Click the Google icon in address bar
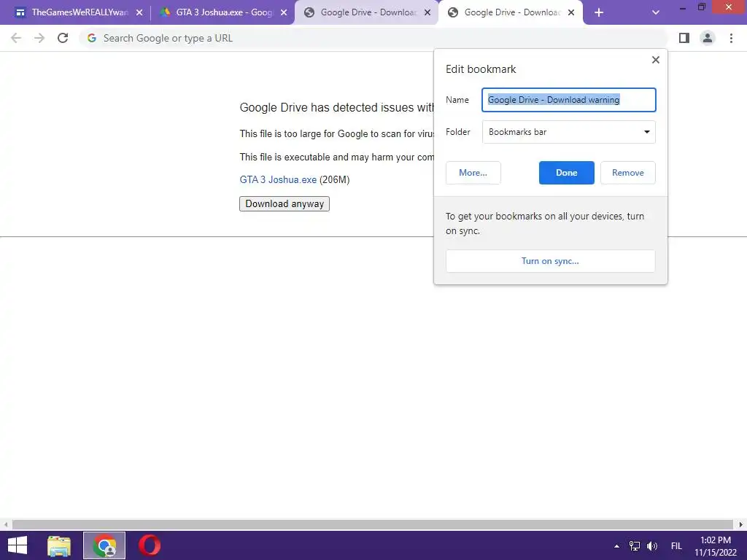This screenshot has height=560, width=747. point(91,38)
